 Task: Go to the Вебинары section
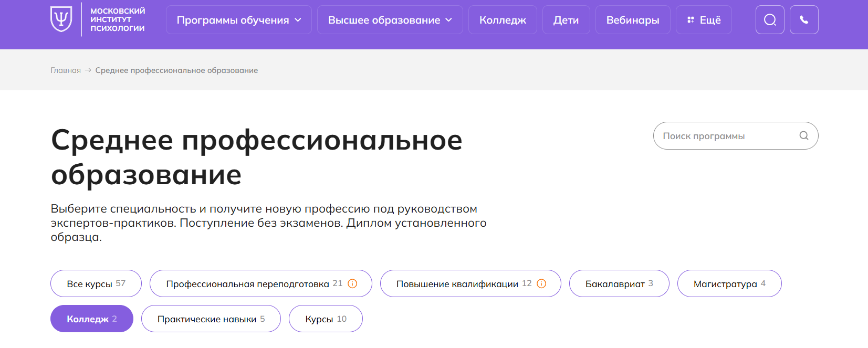(633, 20)
